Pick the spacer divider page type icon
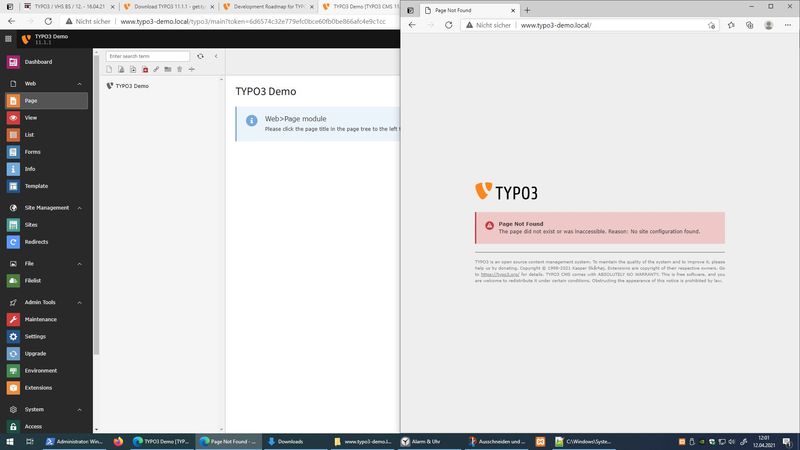Screen dimensions: 800x450 coord(192,69)
